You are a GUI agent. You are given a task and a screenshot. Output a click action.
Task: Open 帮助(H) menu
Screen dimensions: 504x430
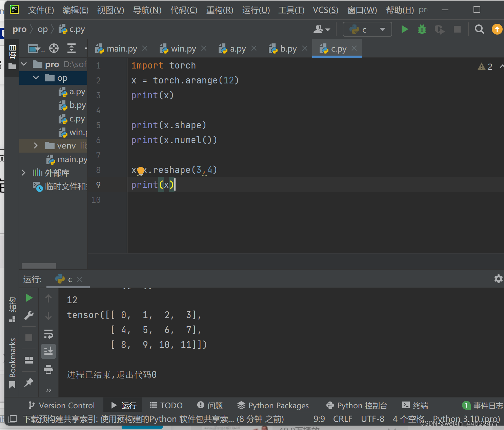tap(400, 10)
